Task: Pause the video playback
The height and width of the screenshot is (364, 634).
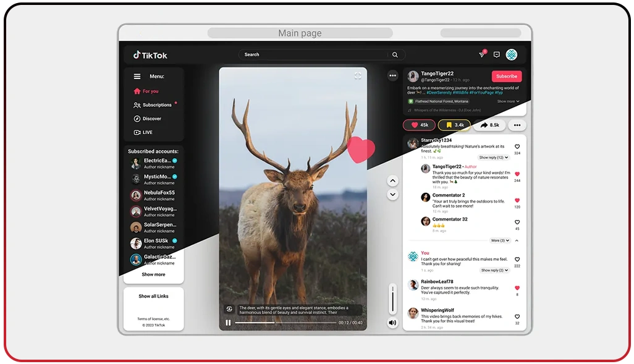Action: [x=228, y=323]
